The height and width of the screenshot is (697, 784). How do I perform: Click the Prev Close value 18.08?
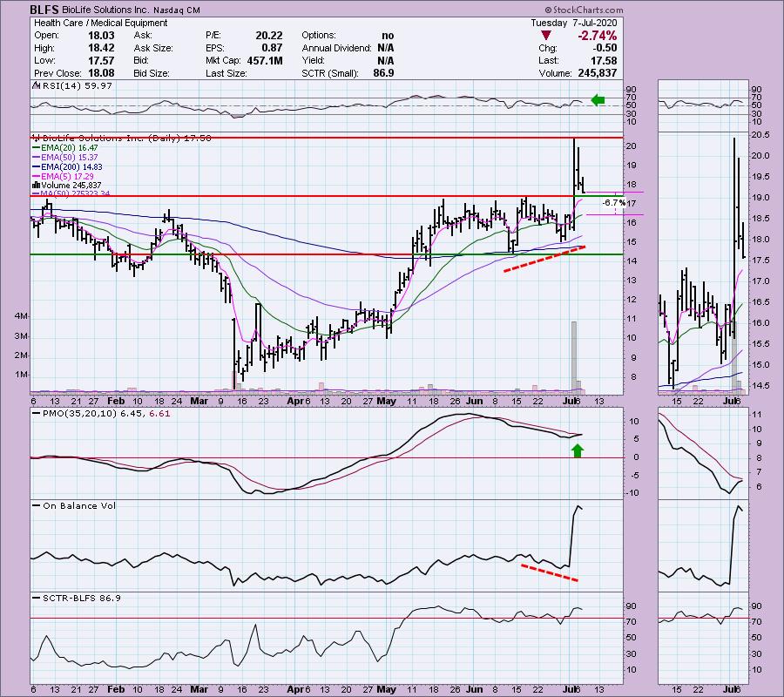pyautogui.click(x=102, y=73)
